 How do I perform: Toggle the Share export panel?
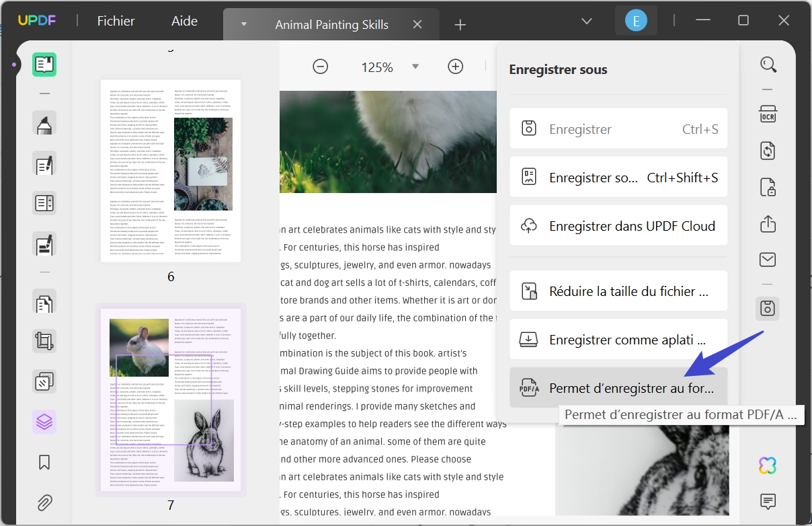click(x=768, y=224)
